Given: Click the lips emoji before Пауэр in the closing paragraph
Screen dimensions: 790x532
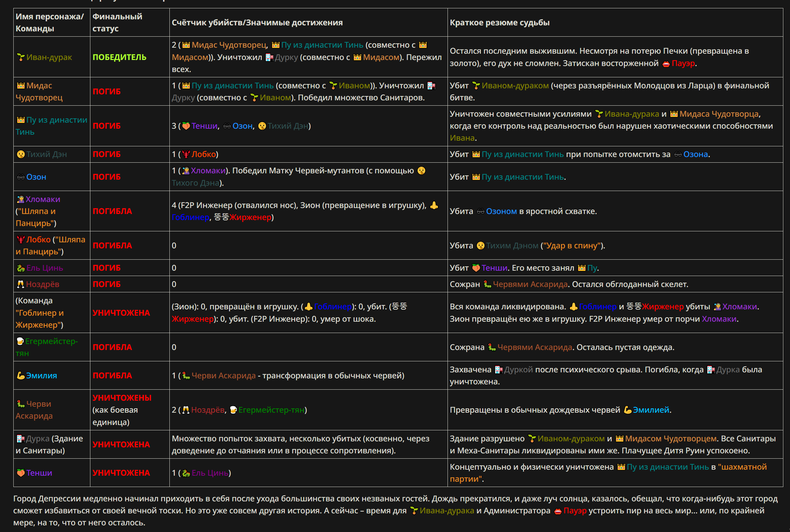Looking at the screenshot, I should 558,511.
